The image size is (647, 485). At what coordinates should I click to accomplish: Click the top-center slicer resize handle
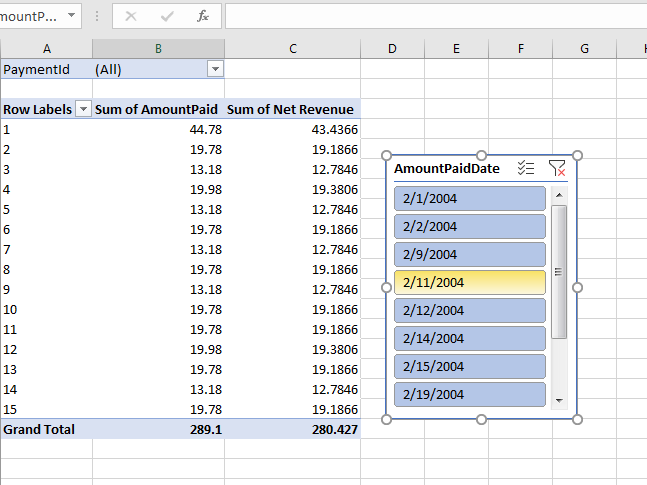(482, 155)
